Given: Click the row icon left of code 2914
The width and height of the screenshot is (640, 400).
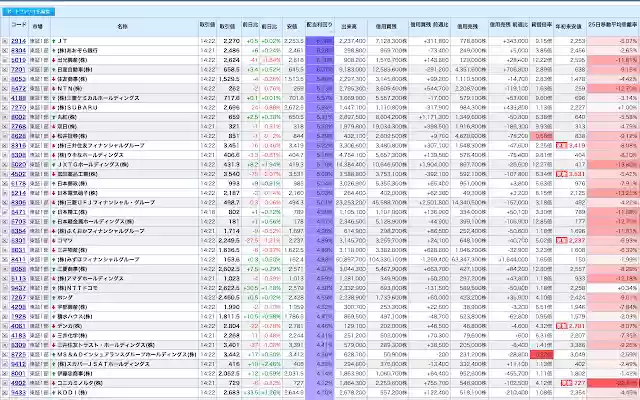Looking at the screenshot, I should (5, 41).
